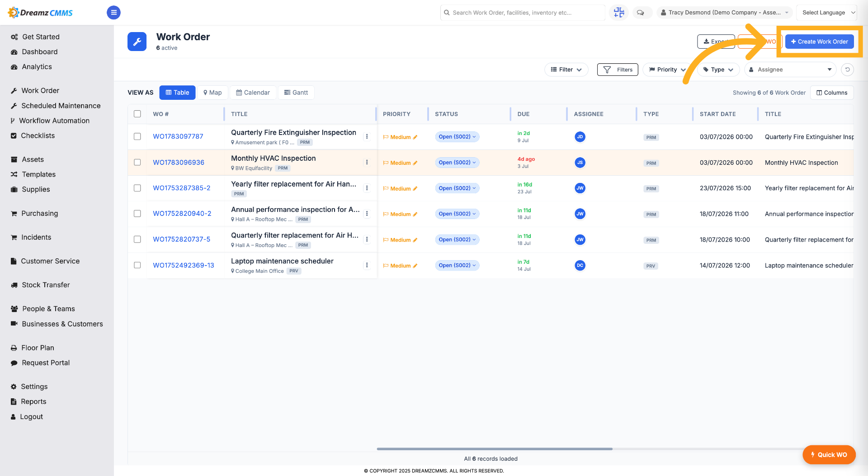Open Scheduled Maintenance in the sidebar

(61, 106)
